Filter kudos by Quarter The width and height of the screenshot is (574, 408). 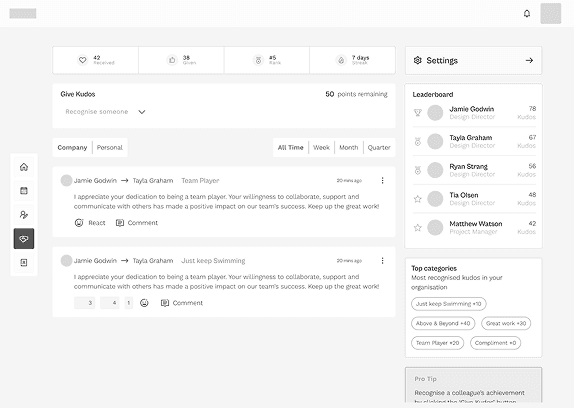(379, 147)
